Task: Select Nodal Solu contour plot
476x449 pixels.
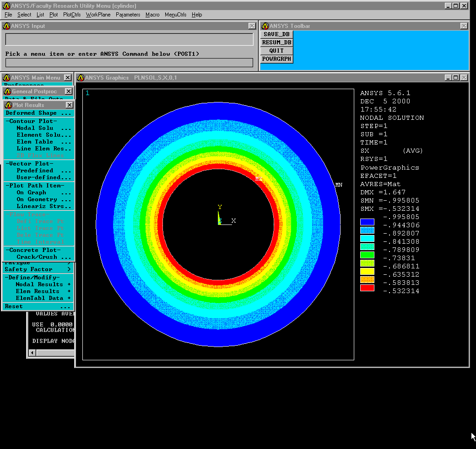Action: pyautogui.click(x=44, y=128)
